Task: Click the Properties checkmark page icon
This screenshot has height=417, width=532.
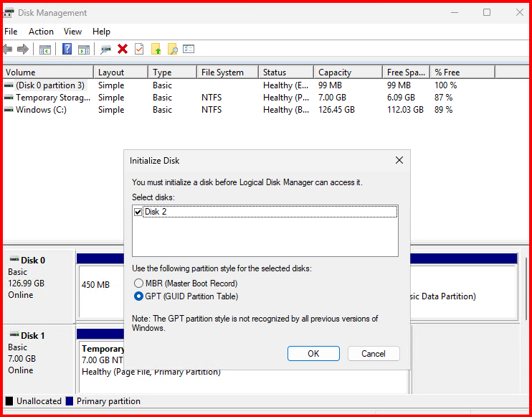Action: click(x=139, y=49)
